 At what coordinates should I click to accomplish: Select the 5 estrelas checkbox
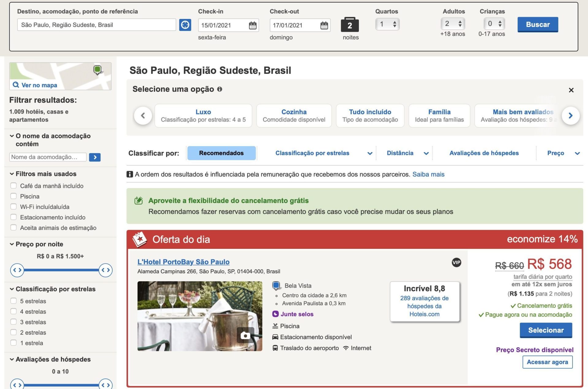tap(13, 301)
